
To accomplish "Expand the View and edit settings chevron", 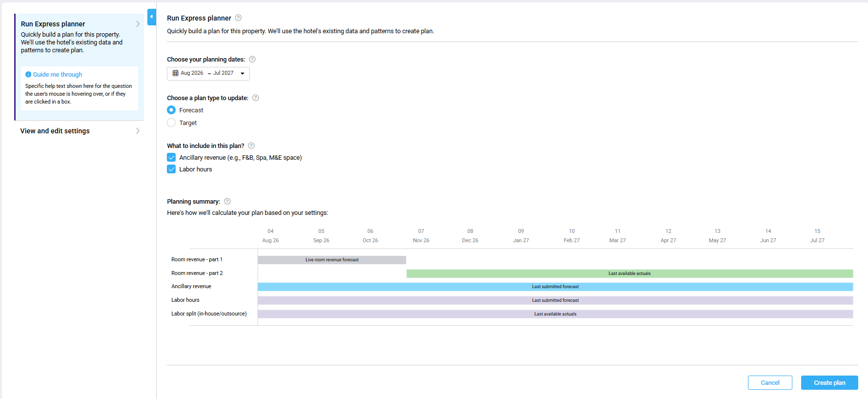I will click(x=138, y=131).
